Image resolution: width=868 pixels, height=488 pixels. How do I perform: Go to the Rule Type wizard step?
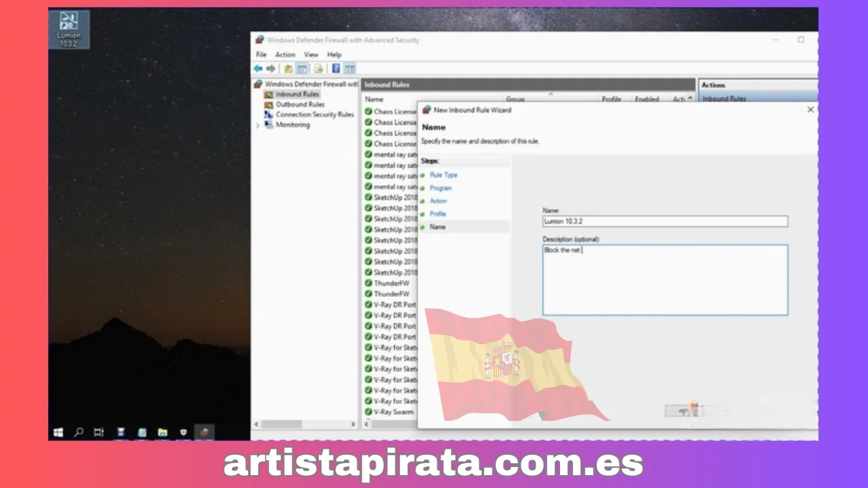click(443, 175)
